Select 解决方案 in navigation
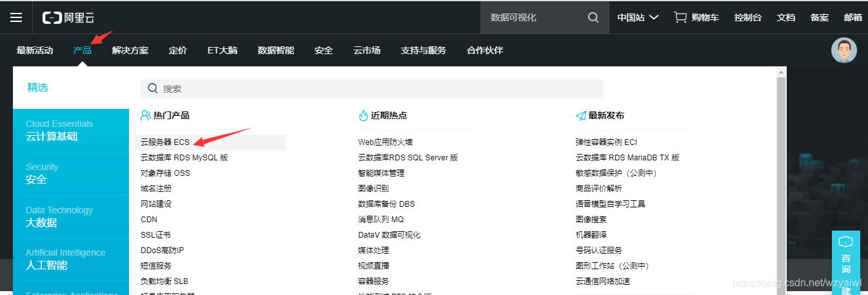This screenshot has width=868, height=295. 130,50
